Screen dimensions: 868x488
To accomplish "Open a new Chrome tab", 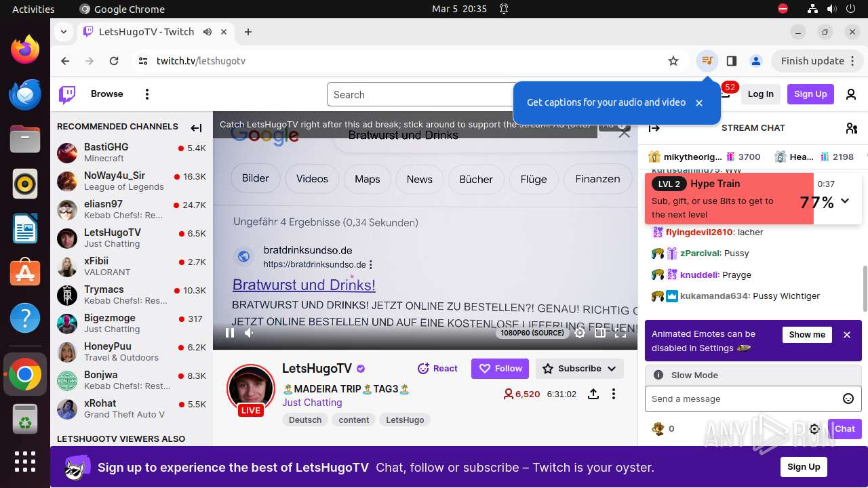I will (248, 32).
